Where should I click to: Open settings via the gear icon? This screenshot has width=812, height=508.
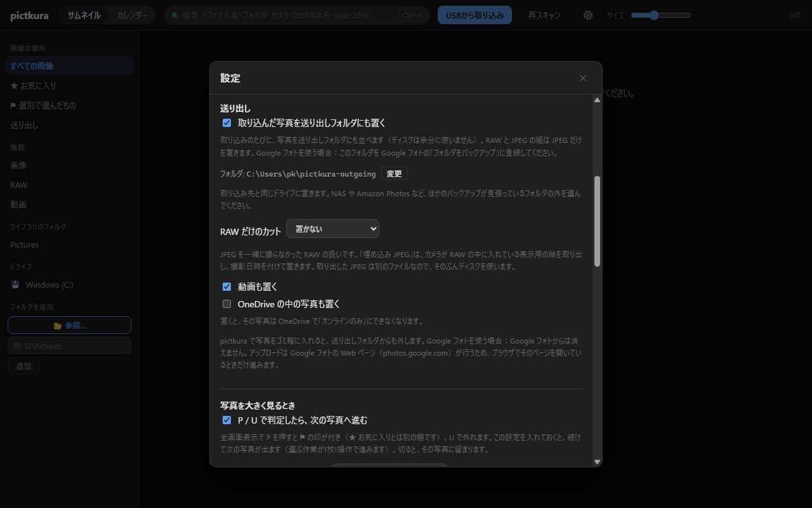[x=588, y=15]
